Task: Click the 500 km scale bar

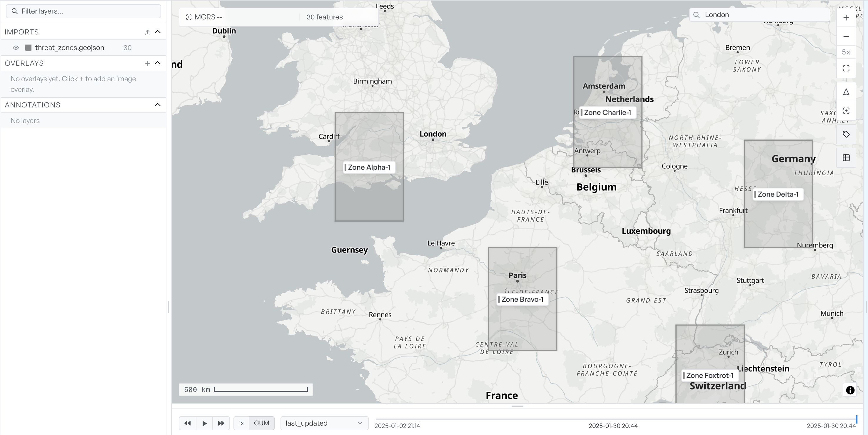Action: [246, 390]
